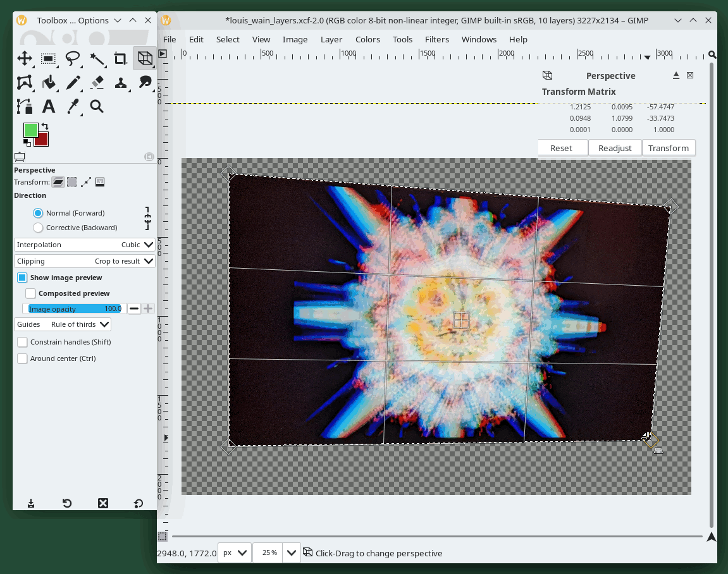728x574 pixels.
Task: Select the Eraser tool
Action: [x=97, y=83]
